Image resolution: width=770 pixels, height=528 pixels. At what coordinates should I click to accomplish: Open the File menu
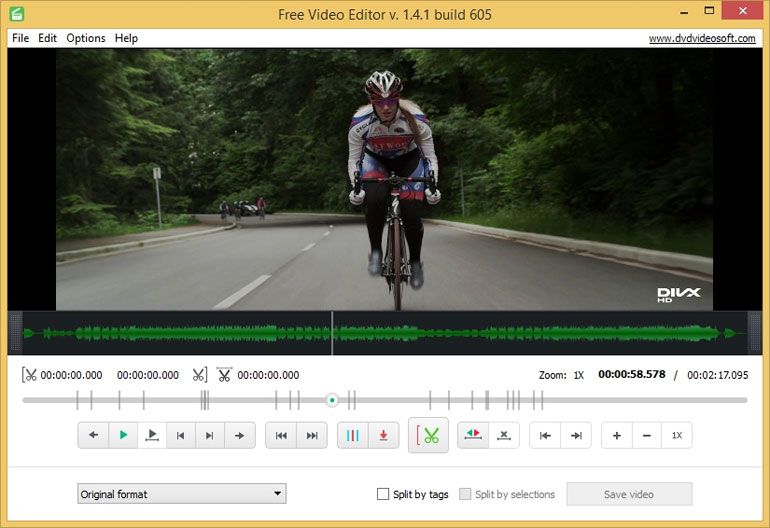pos(20,38)
